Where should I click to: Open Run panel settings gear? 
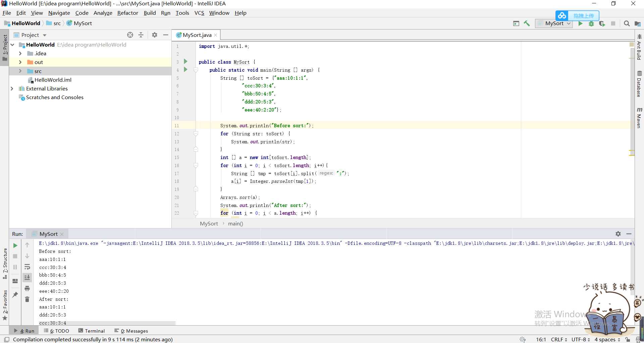pos(618,234)
